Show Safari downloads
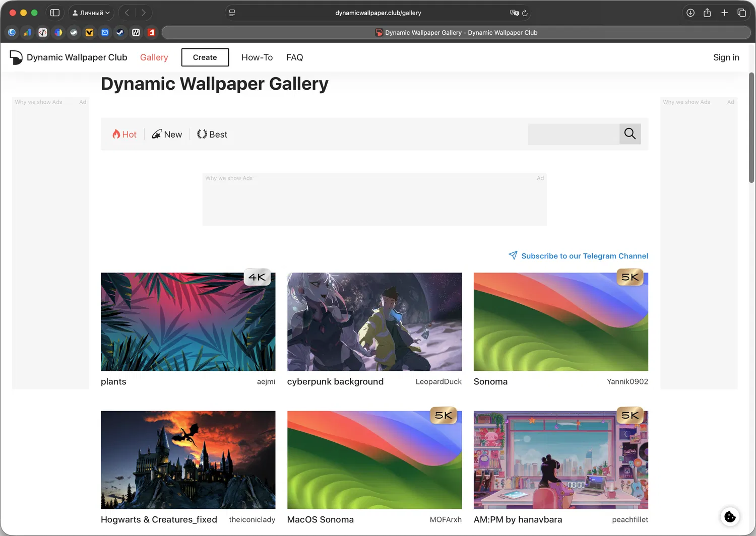Image resolution: width=756 pixels, height=536 pixels. (690, 13)
